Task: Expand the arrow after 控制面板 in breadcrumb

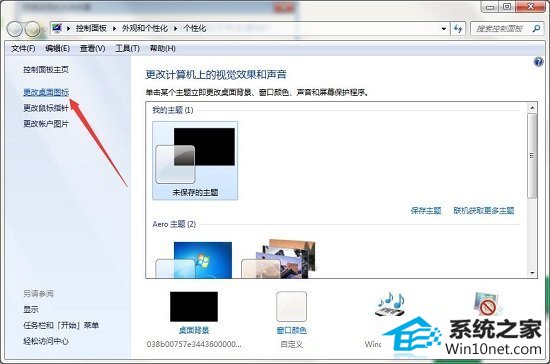Action: point(114,28)
